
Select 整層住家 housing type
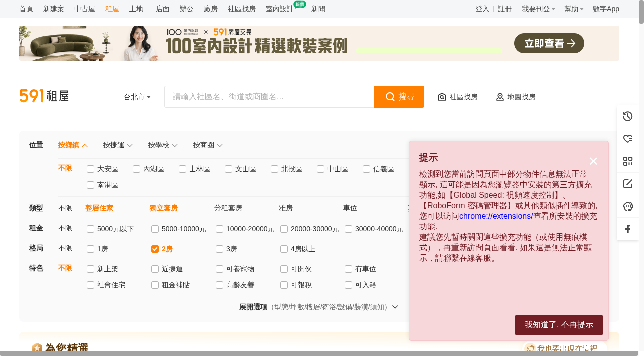[x=99, y=208]
